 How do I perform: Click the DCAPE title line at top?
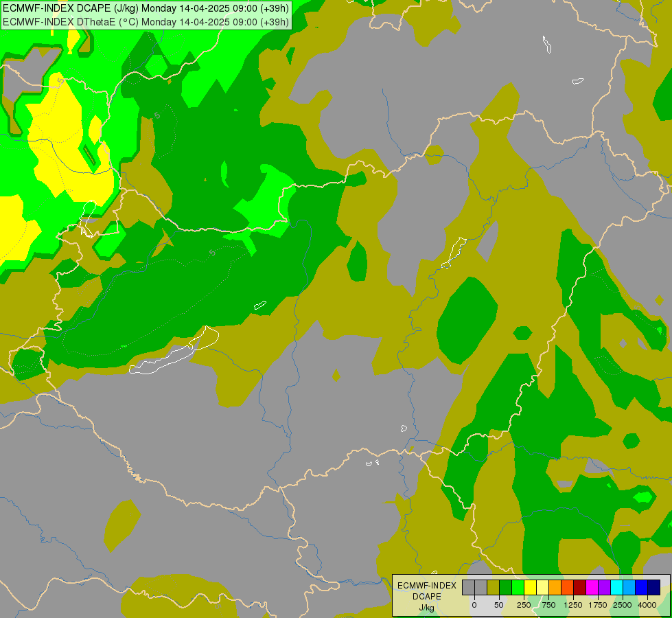[146, 8]
